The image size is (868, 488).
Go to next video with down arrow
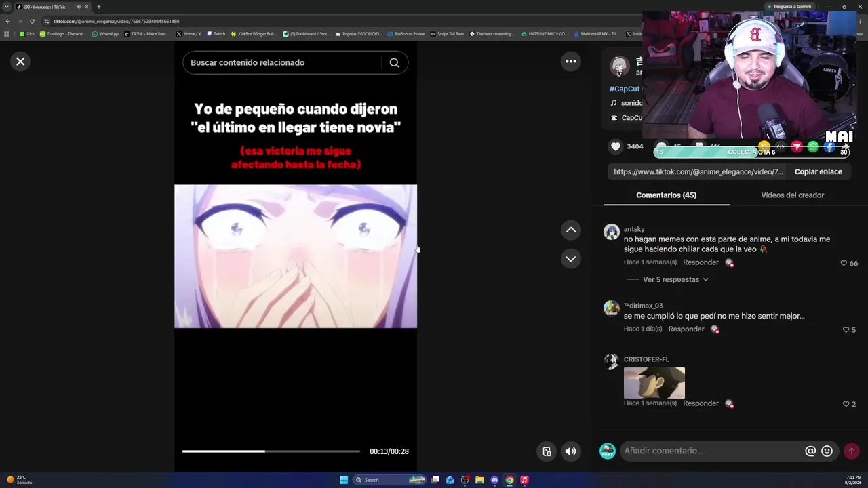tap(571, 259)
